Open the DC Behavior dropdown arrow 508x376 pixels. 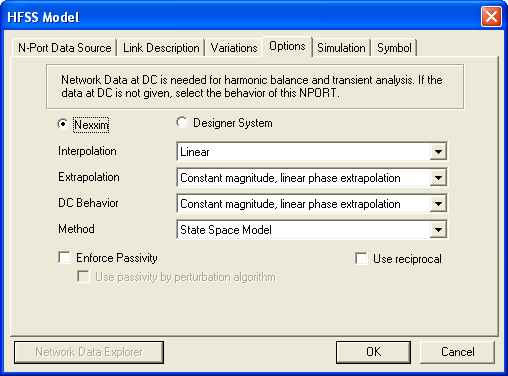coord(438,204)
